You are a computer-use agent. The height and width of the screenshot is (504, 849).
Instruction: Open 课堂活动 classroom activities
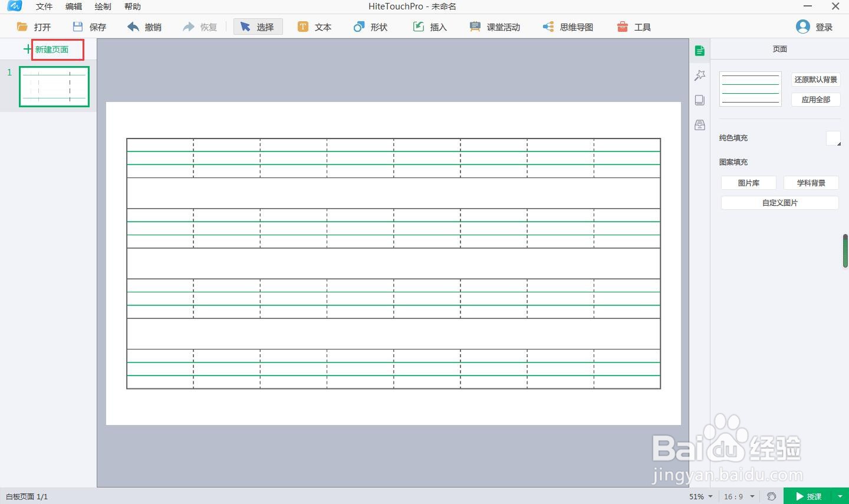tap(495, 27)
